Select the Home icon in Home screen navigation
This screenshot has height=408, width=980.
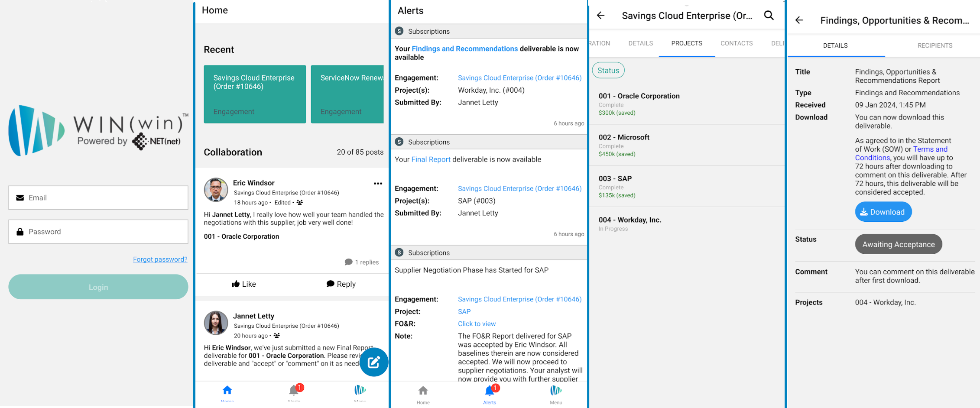click(x=227, y=391)
